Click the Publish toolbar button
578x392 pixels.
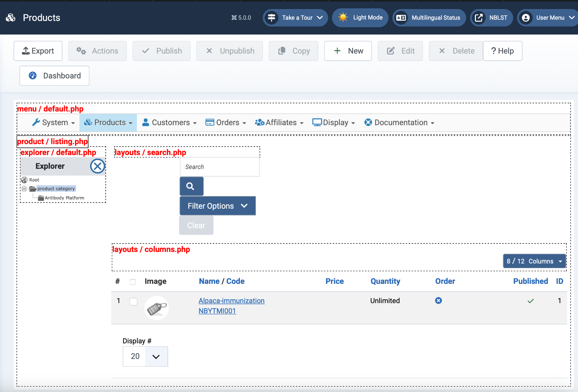[x=162, y=51]
